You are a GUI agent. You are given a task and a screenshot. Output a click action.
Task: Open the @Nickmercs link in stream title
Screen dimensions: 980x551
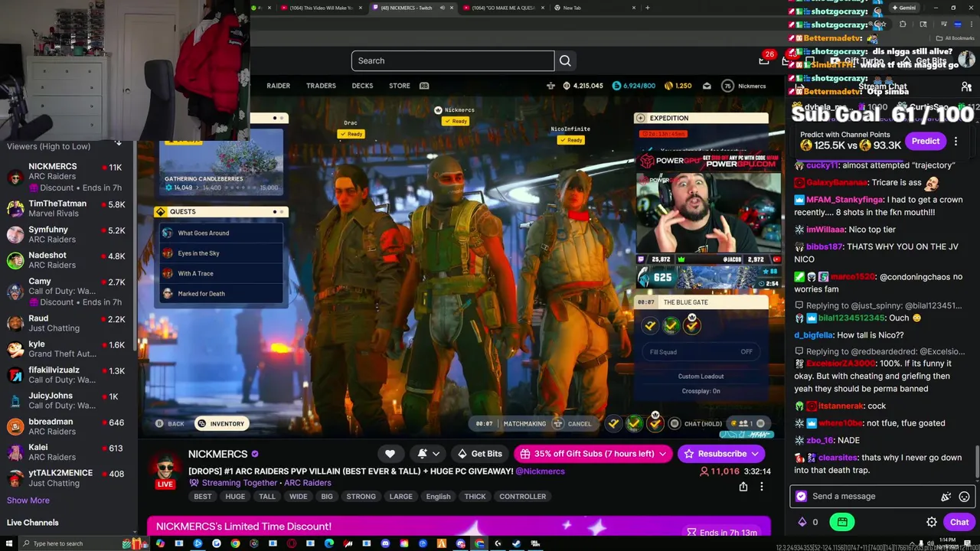point(540,471)
